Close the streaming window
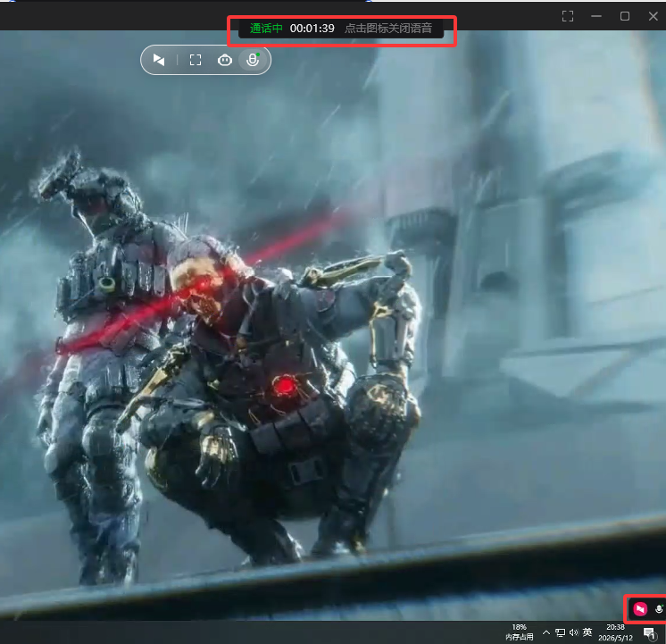Image resolution: width=666 pixels, height=644 pixels. coord(654,16)
